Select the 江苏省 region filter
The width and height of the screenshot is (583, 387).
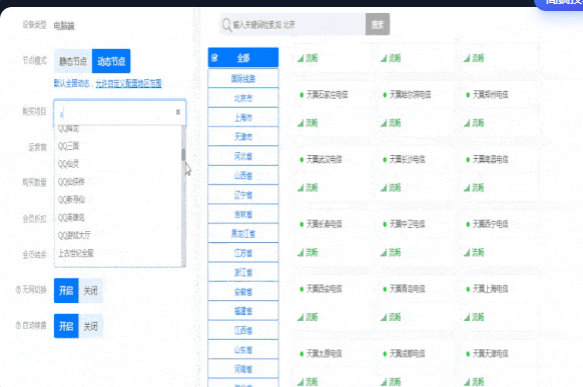click(x=243, y=253)
